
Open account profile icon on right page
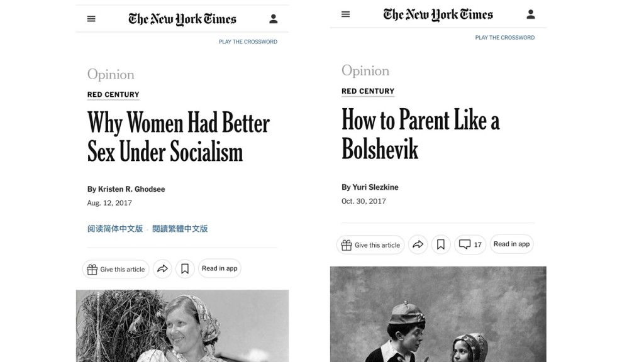[531, 14]
